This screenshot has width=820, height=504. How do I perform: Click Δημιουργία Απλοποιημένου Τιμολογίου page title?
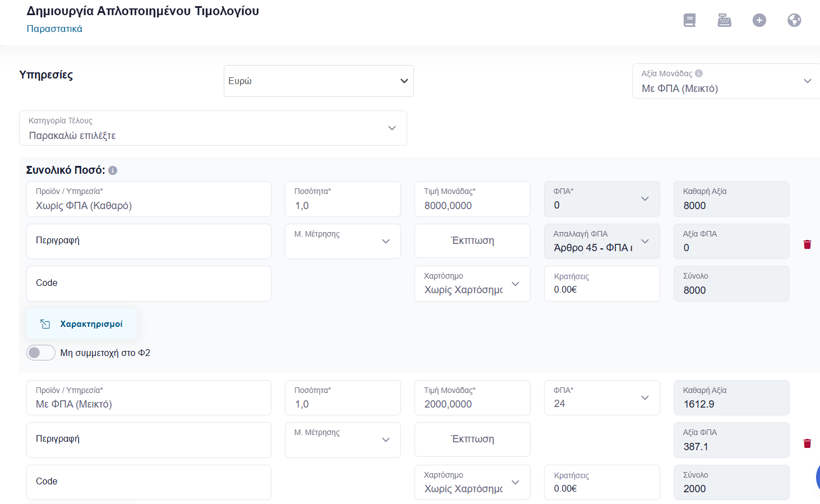(x=143, y=11)
